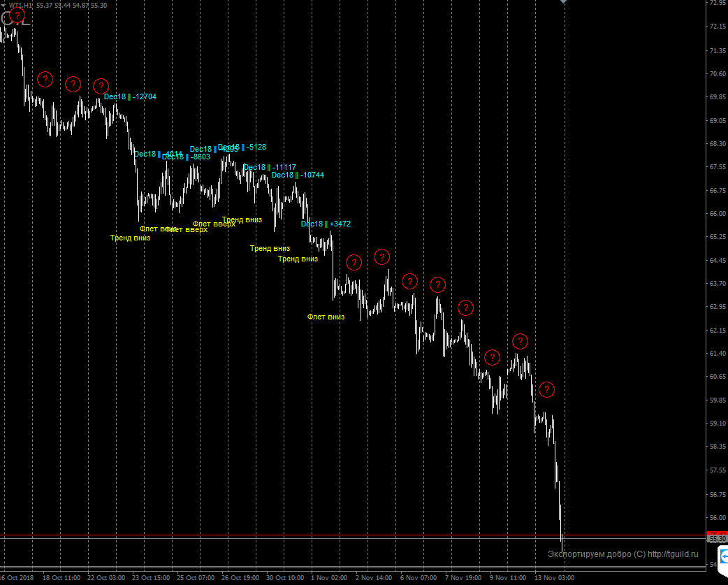Click the 2 Nov 14:00 time axis label
The height and width of the screenshot is (585, 728).
pos(374,577)
